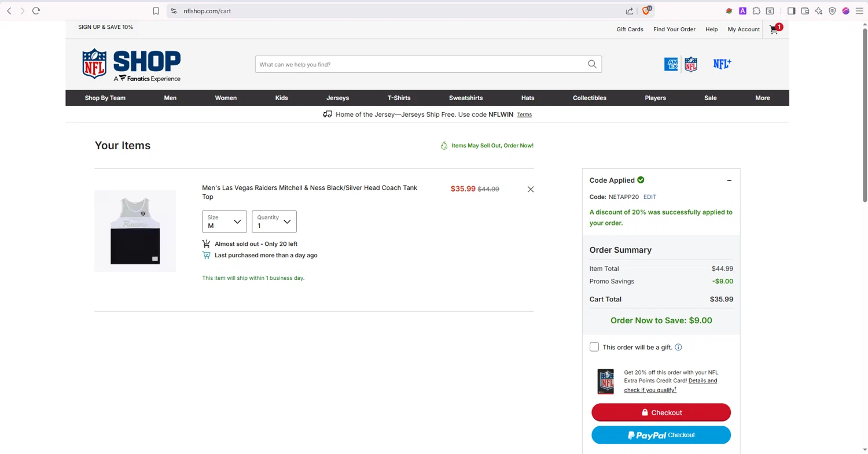Open the Quantity dropdown showing 1

click(x=274, y=222)
